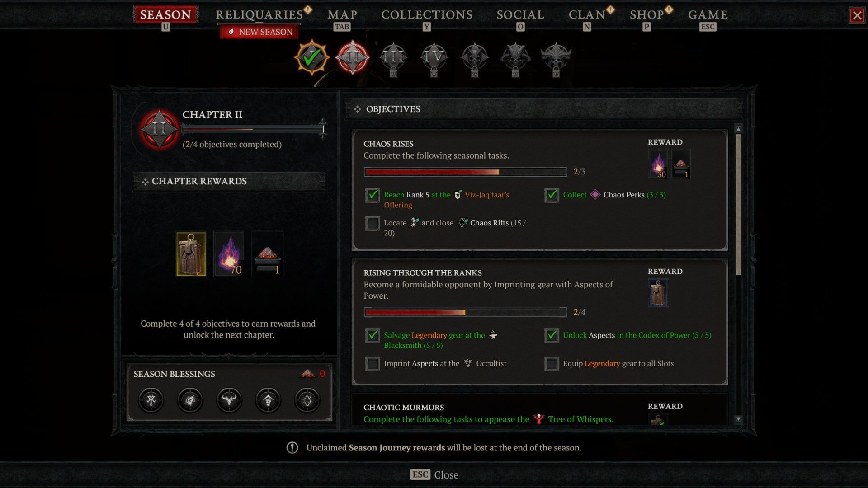The height and width of the screenshot is (488, 868).
Task: Toggle the Equip Legendary gear checkbox
Action: 552,364
